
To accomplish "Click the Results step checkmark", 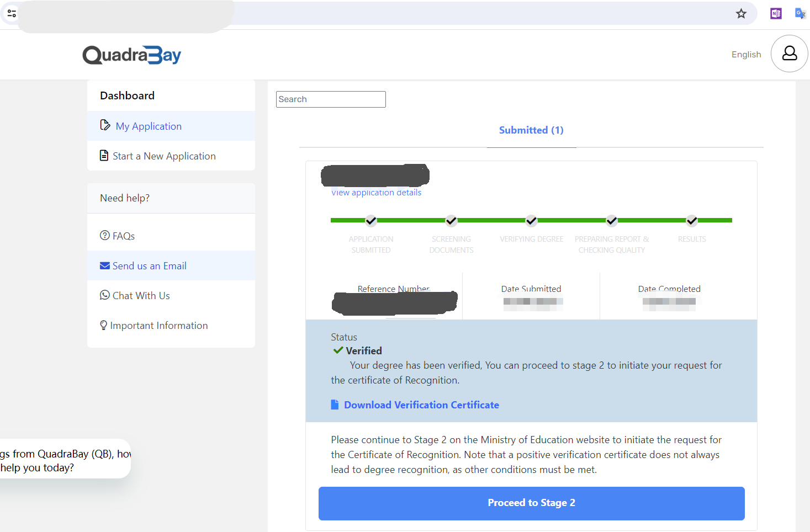I will coord(692,221).
